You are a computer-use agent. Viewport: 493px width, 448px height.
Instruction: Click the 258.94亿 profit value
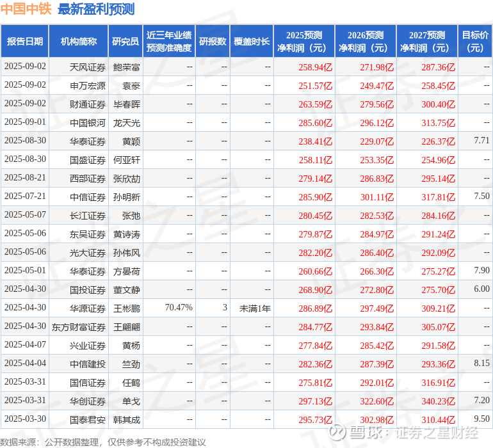point(316,67)
